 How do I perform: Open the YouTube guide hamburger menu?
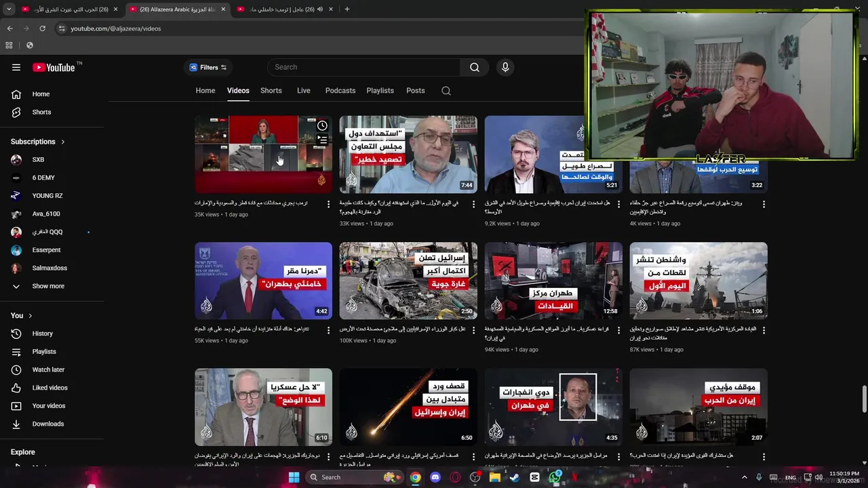pyautogui.click(x=16, y=67)
